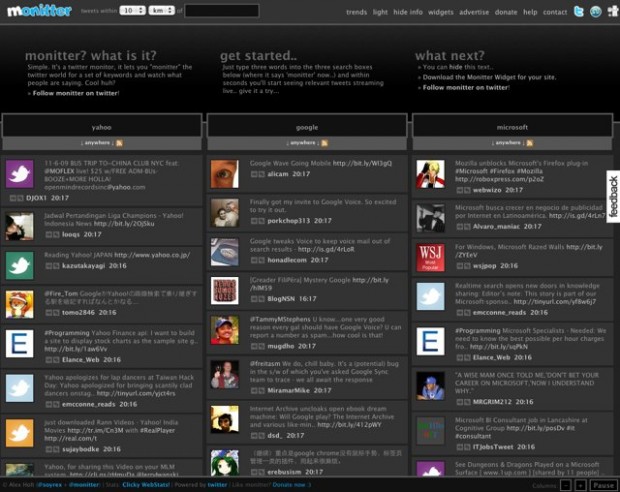Open username porkchop313
Image resolution: width=620 pixels, height=492 pixels.
click(x=288, y=221)
